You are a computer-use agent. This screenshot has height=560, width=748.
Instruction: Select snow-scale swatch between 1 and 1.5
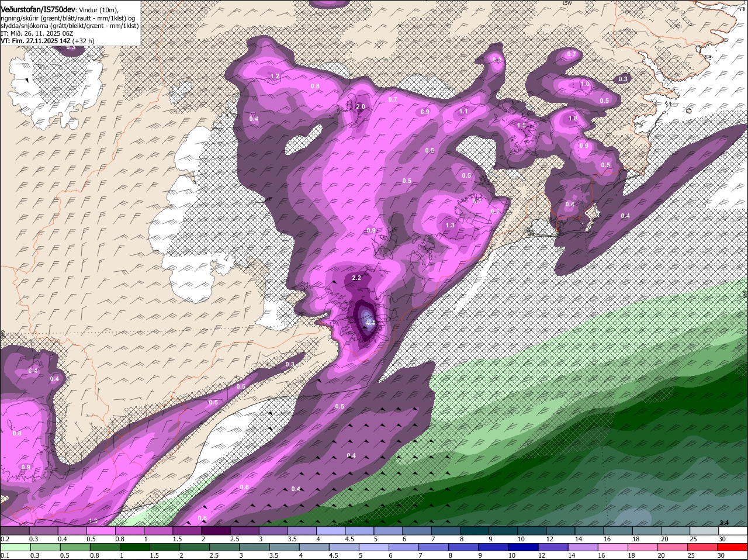[x=158, y=531]
